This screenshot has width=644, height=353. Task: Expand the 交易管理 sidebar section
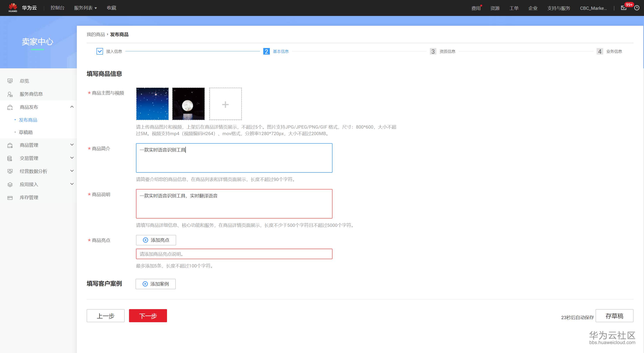pyautogui.click(x=72, y=158)
